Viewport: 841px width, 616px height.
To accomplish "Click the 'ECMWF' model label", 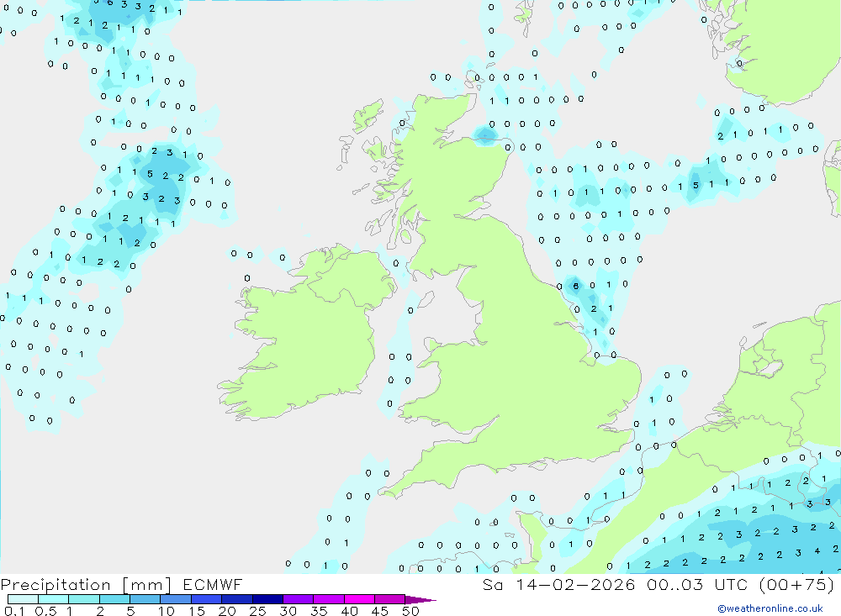I will pos(213,584).
